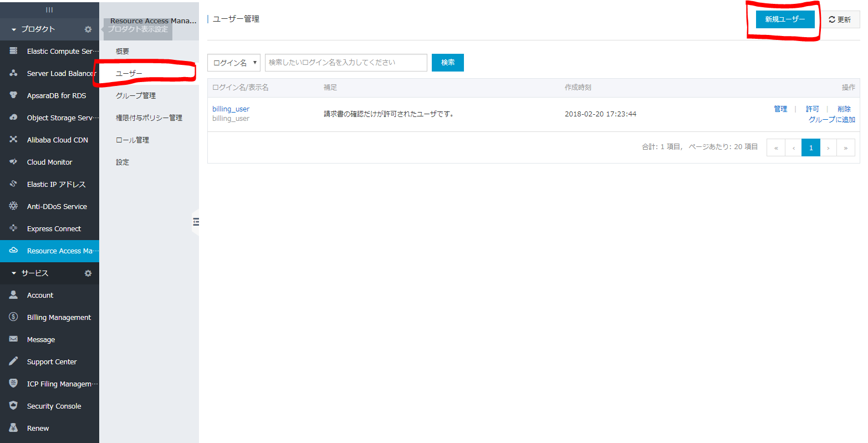Select page 1 in pagination
868x443 pixels.
click(811, 147)
